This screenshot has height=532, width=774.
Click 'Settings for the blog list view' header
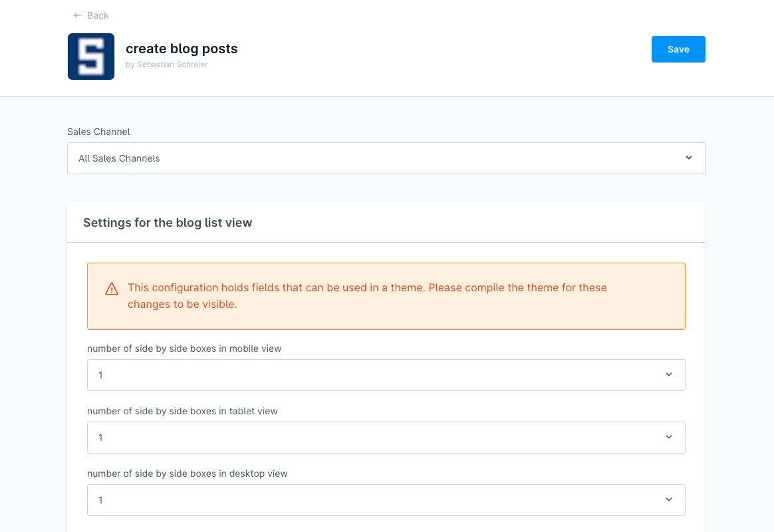168,223
